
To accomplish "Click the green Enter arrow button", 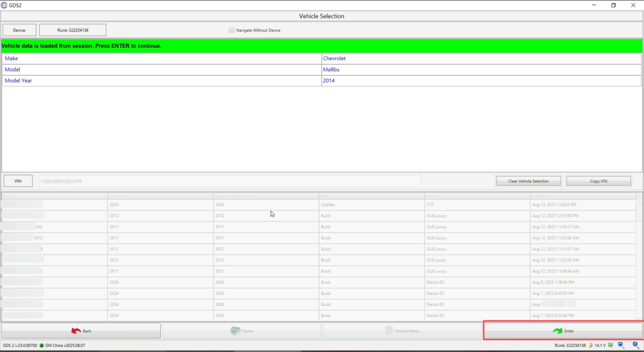I will 563,331.
